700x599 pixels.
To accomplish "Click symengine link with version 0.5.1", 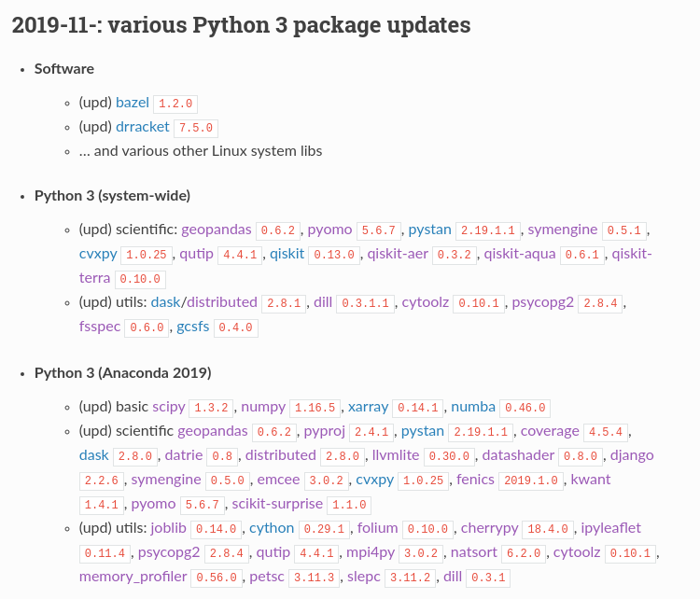I will (563, 230).
